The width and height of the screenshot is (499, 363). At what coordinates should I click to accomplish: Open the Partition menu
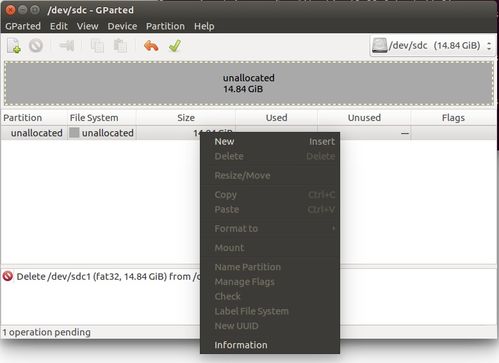[x=165, y=26]
